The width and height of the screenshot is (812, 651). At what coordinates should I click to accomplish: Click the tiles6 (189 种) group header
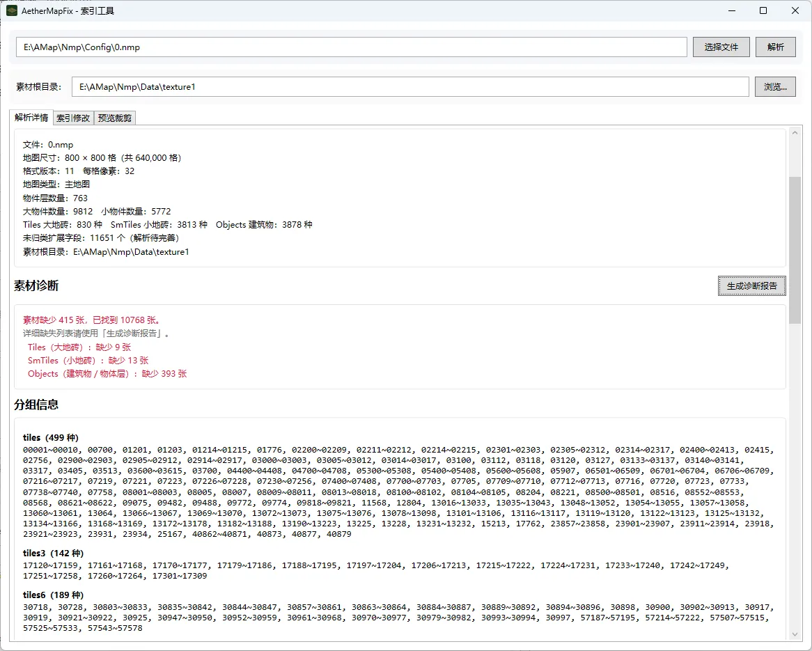tap(54, 595)
